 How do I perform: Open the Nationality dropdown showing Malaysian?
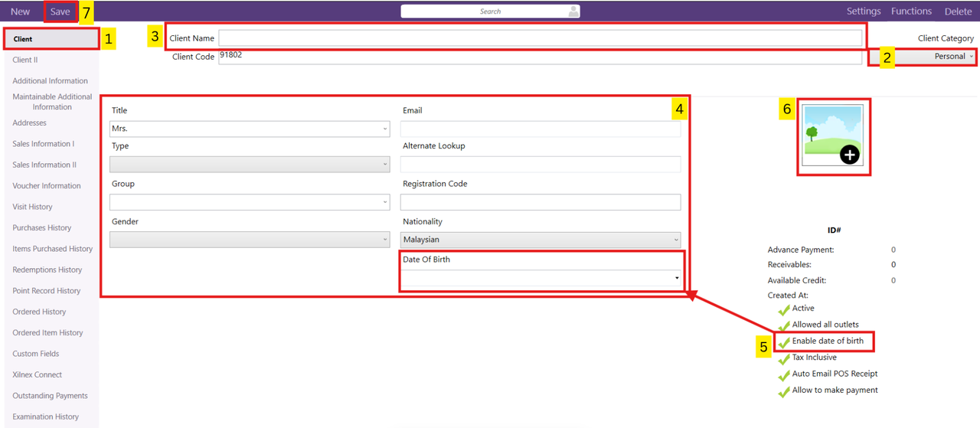541,240
